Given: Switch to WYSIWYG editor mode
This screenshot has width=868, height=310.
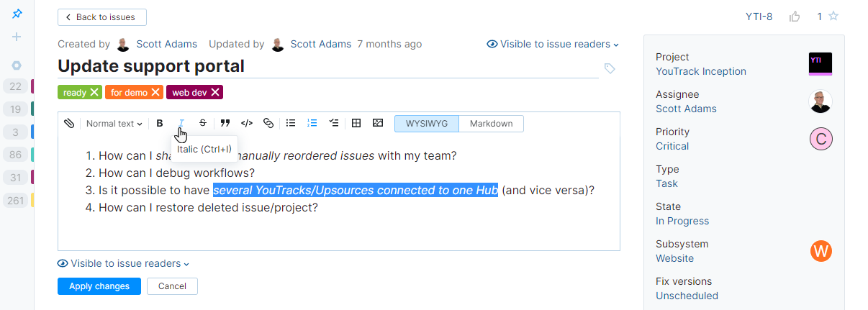Looking at the screenshot, I should [427, 124].
